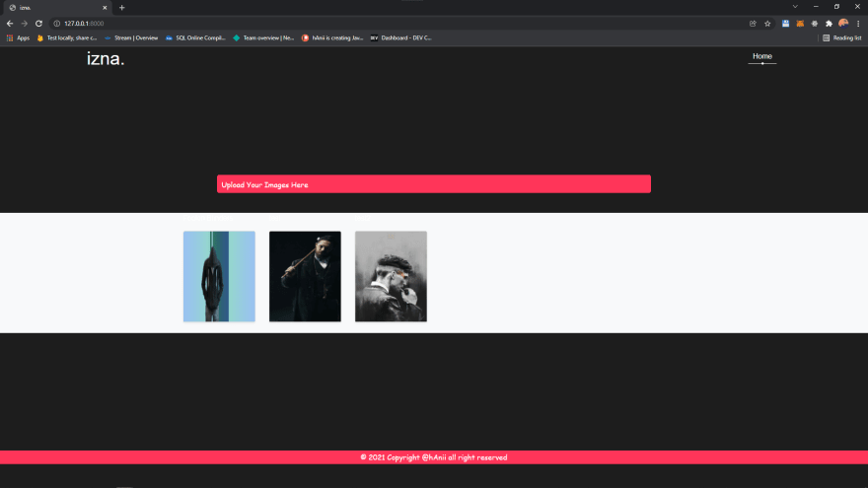868x488 pixels.
Task: Go back to the previous page
Action: point(10,24)
